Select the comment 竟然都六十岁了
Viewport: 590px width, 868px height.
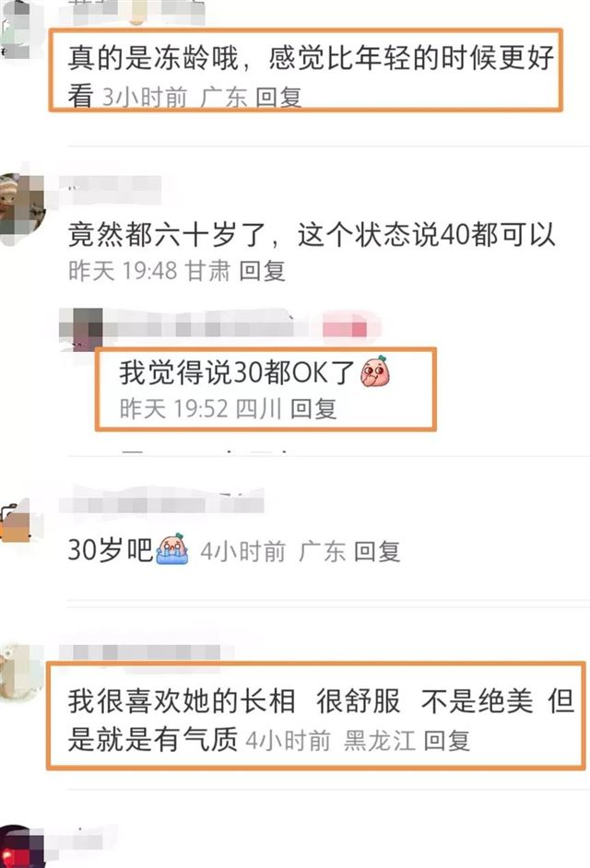click(x=312, y=235)
